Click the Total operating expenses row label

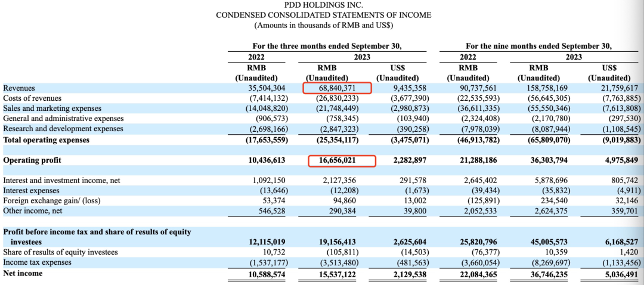(x=47, y=140)
